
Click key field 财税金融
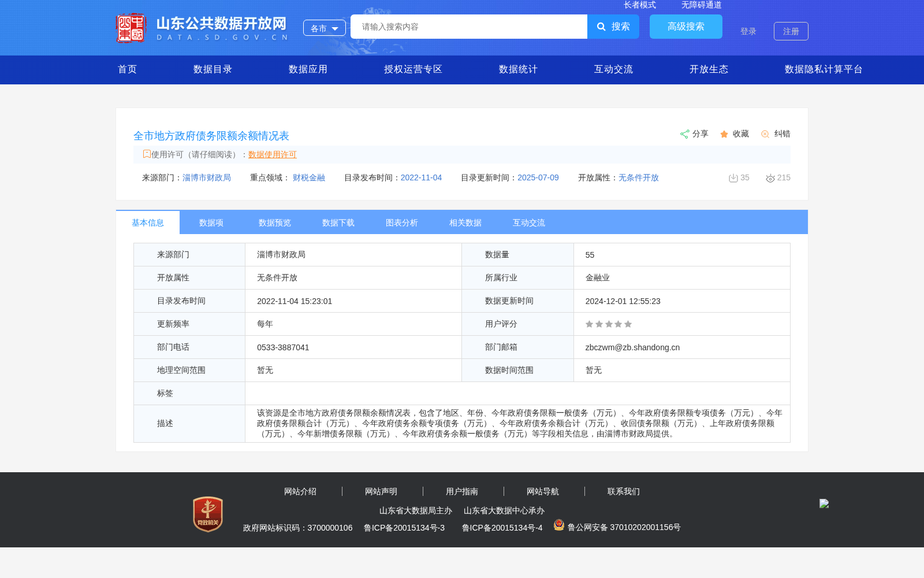309,177
